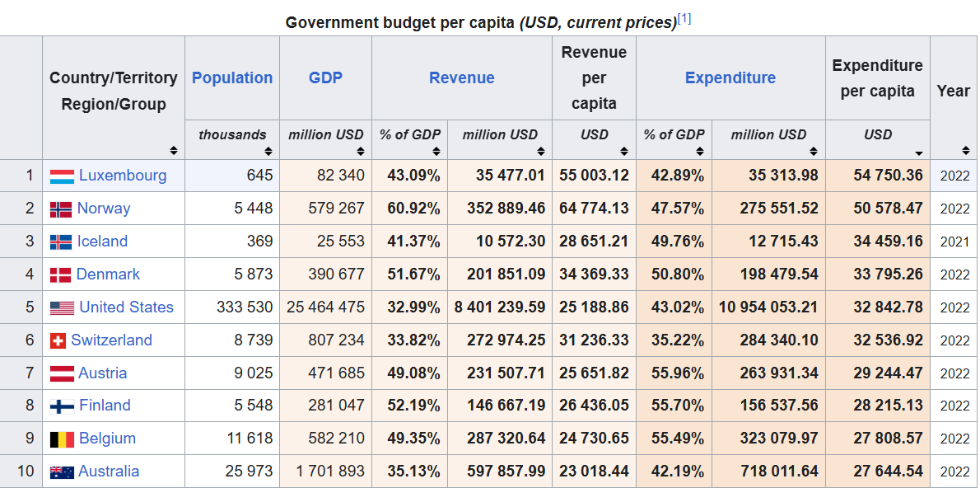This screenshot has height=488, width=980.
Task: Click the Norway flag icon
Action: point(61,209)
